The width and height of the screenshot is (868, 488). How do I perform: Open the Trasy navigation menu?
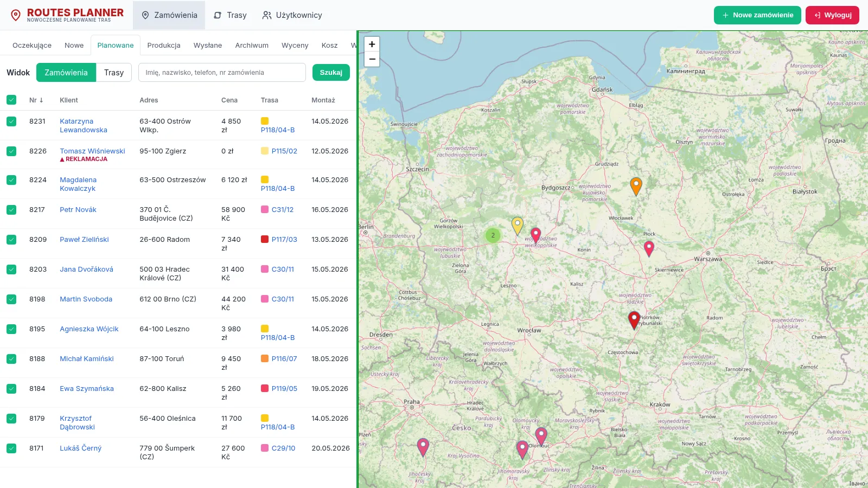tap(230, 15)
